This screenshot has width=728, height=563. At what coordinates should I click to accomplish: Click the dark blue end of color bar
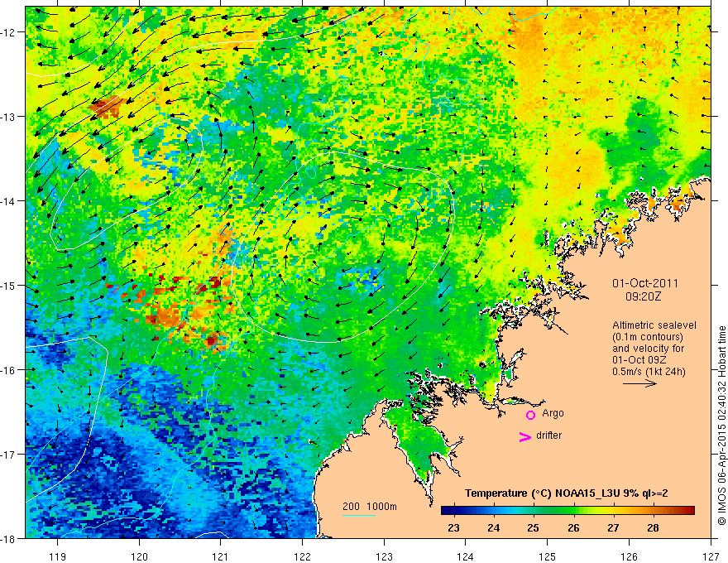(446, 511)
